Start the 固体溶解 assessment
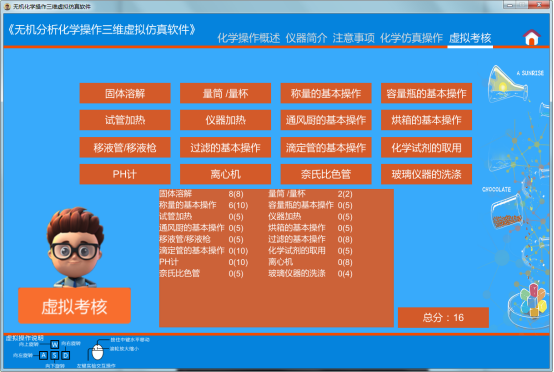This screenshot has width=554, height=372. click(125, 93)
